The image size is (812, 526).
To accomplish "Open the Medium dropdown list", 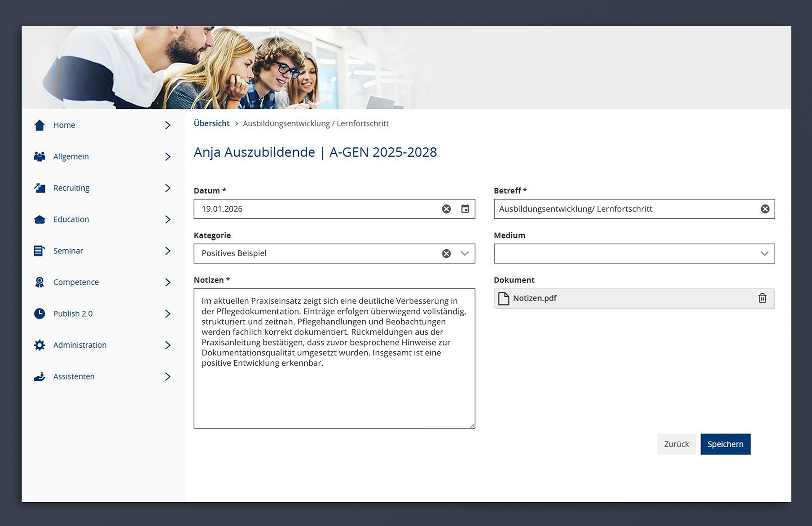I will [764, 254].
